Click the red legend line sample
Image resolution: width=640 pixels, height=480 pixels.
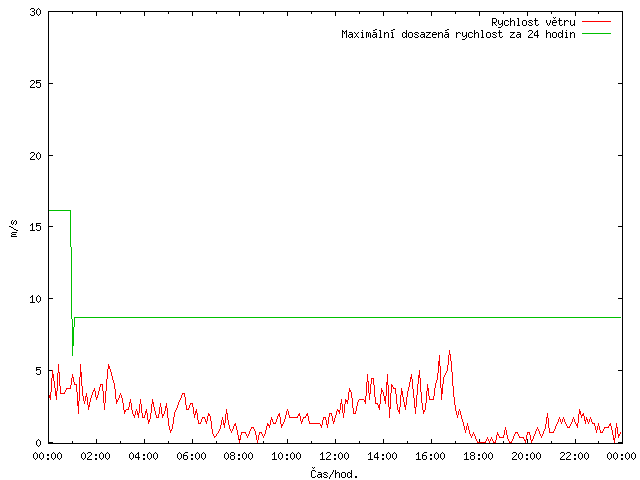point(596,22)
